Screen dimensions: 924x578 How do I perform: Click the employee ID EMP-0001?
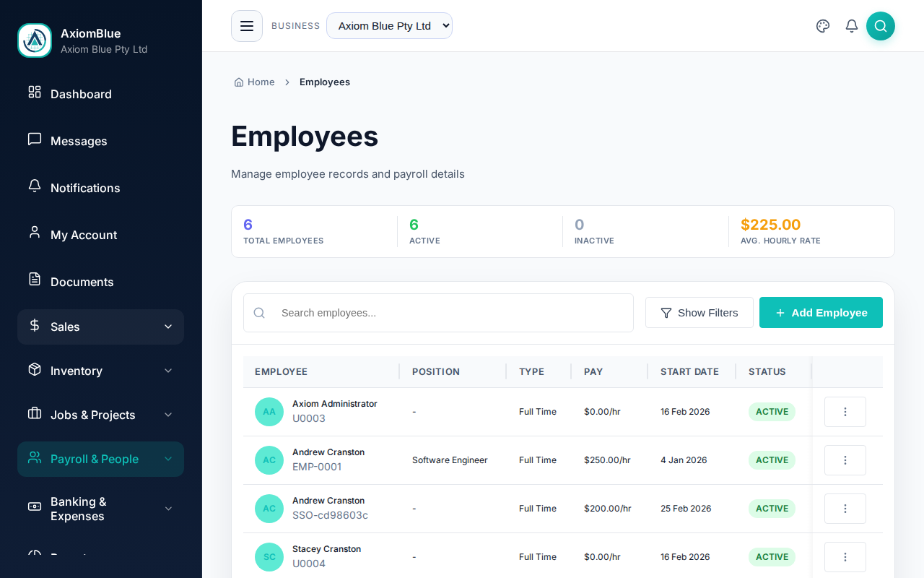coord(317,467)
